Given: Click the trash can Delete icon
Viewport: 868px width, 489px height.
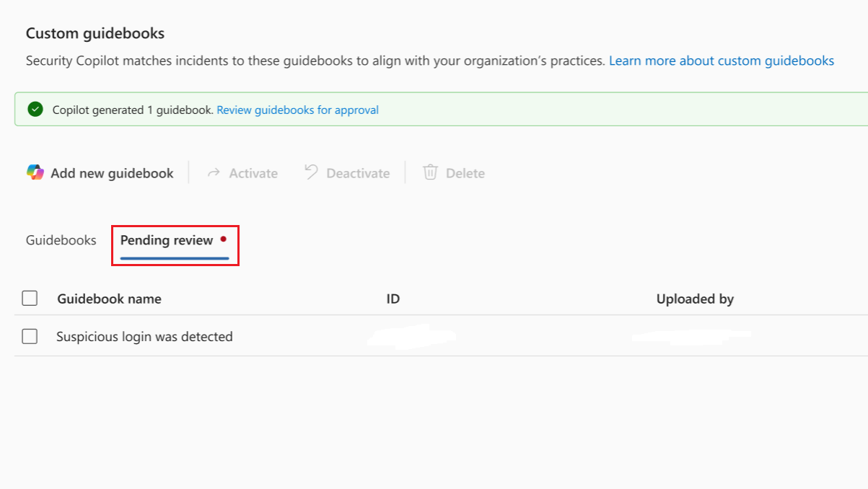Looking at the screenshot, I should 429,172.
